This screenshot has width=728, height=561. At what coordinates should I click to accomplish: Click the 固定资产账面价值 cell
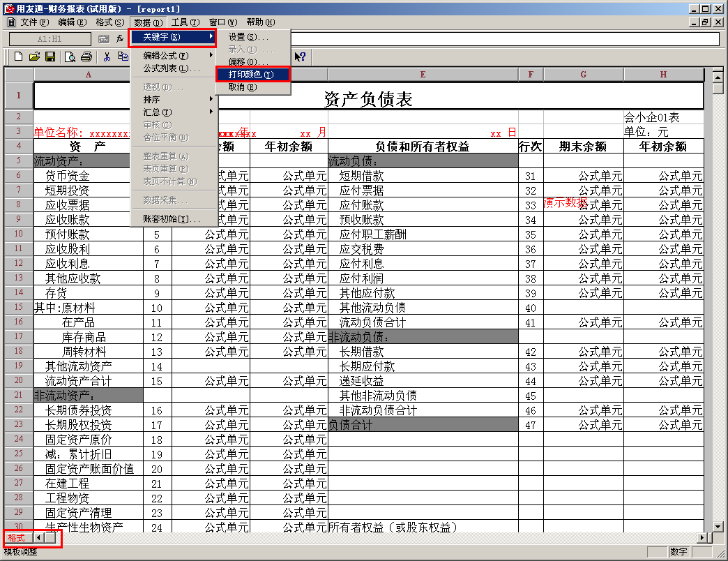click(x=89, y=469)
